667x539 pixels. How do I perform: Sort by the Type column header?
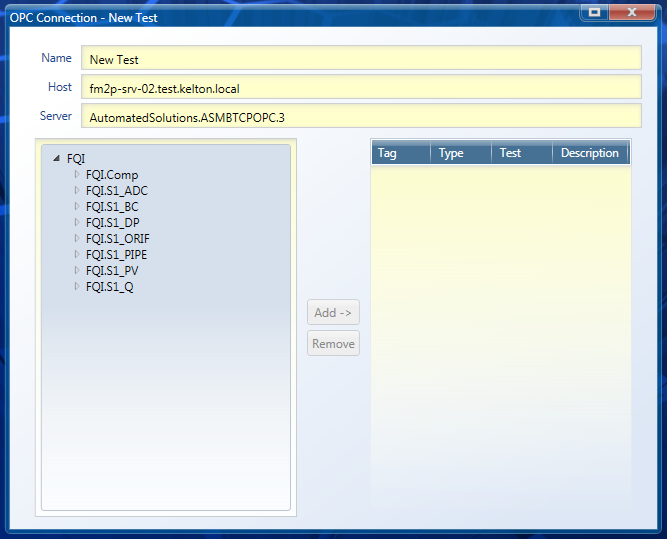(461, 153)
